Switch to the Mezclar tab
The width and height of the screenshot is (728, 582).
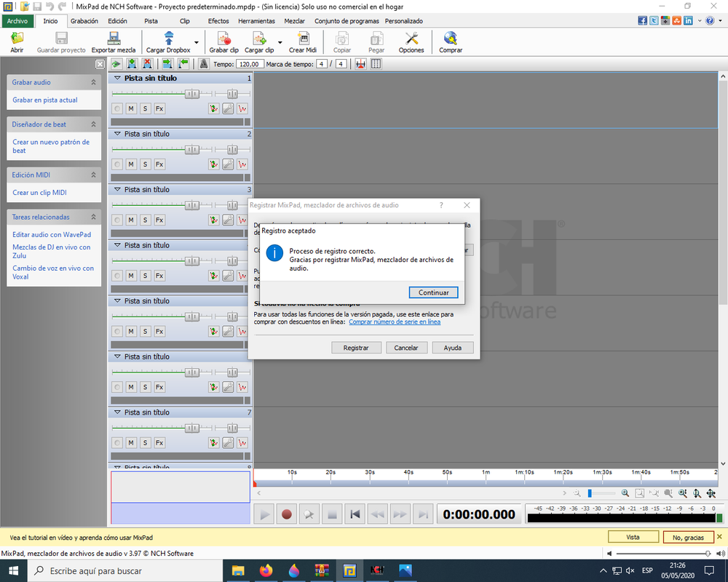[294, 21]
